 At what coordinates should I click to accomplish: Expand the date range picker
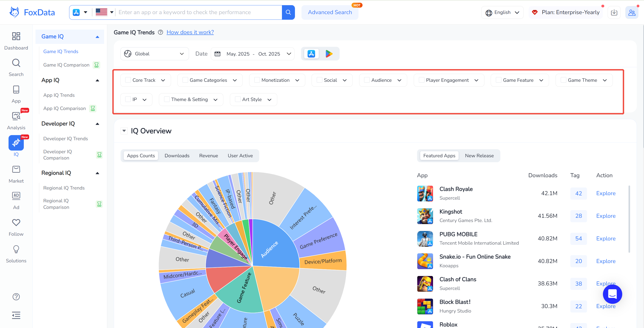[x=253, y=54]
